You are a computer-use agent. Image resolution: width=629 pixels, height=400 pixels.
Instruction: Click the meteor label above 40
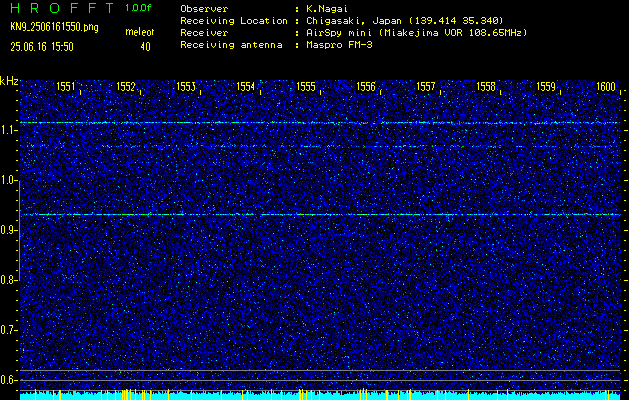(x=140, y=32)
